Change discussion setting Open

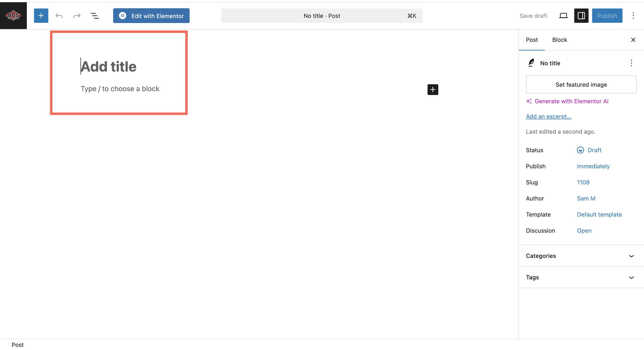[584, 231]
